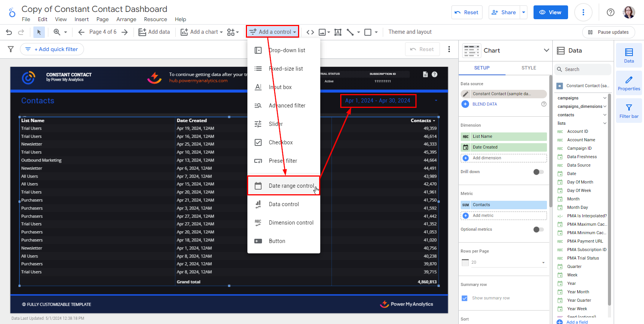This screenshot has width=644, height=324.
Task: Open the Properties side panel
Action: tap(629, 83)
